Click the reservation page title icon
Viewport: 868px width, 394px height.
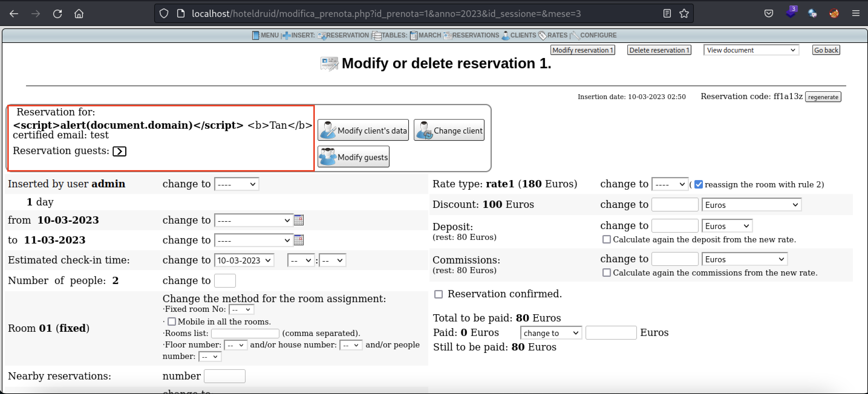point(329,64)
